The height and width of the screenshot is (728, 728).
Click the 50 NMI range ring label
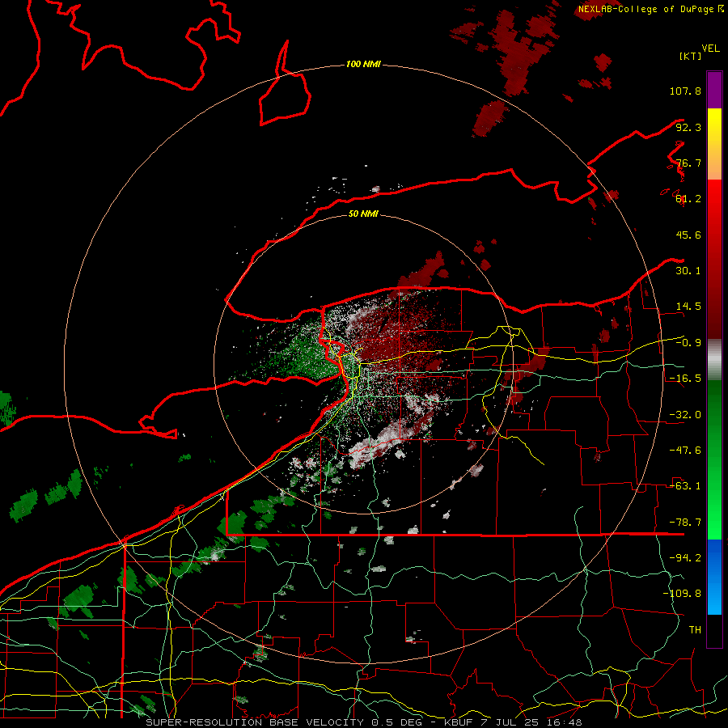click(363, 214)
